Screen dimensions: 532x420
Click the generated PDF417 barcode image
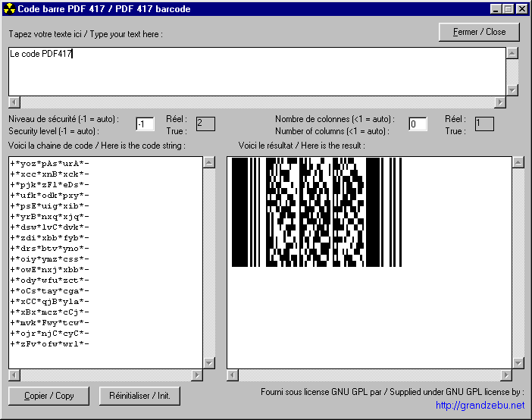click(317, 212)
